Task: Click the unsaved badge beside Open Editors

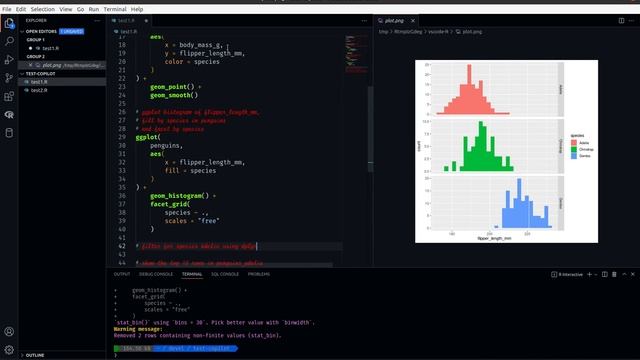Action: (x=72, y=31)
